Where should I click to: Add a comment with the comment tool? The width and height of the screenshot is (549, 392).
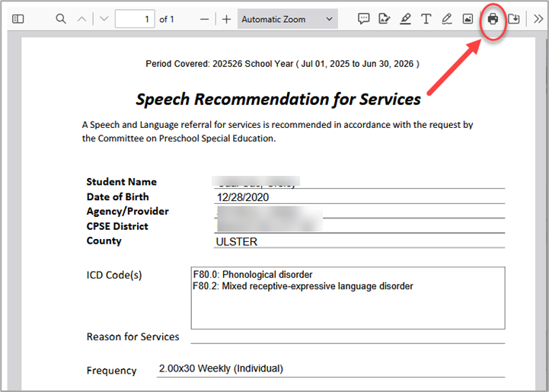click(364, 19)
